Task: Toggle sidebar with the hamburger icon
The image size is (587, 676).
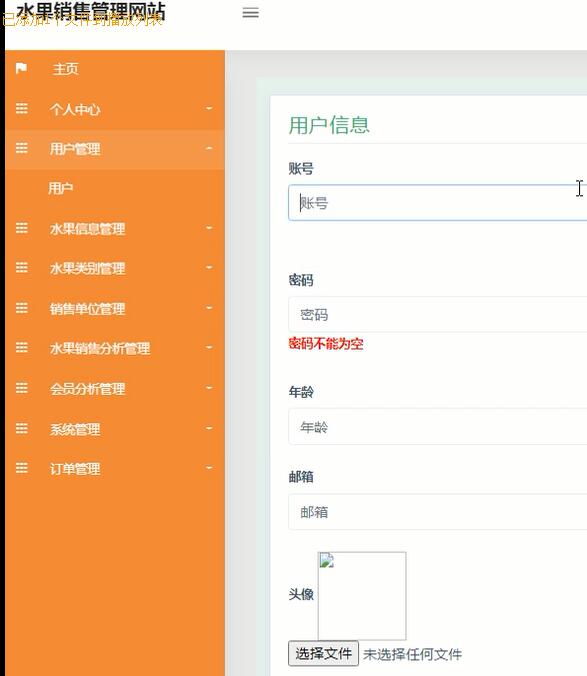Action: pyautogui.click(x=250, y=13)
